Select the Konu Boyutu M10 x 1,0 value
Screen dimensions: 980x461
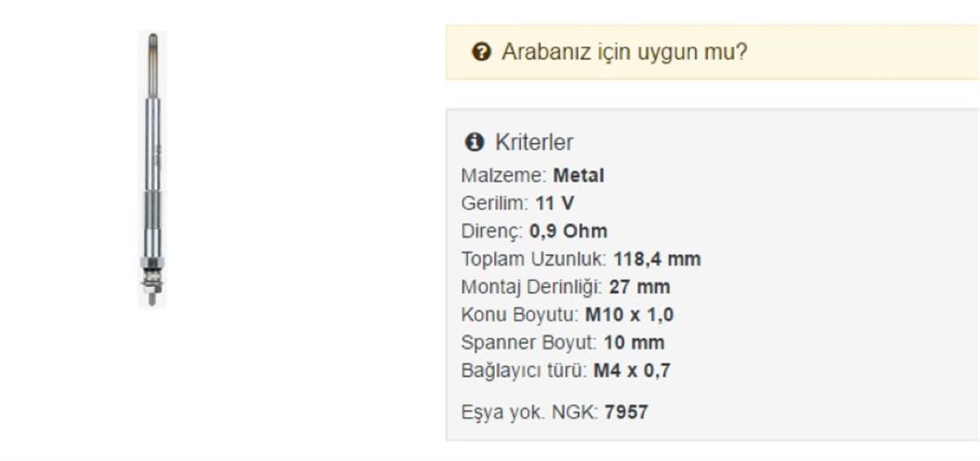tap(629, 315)
